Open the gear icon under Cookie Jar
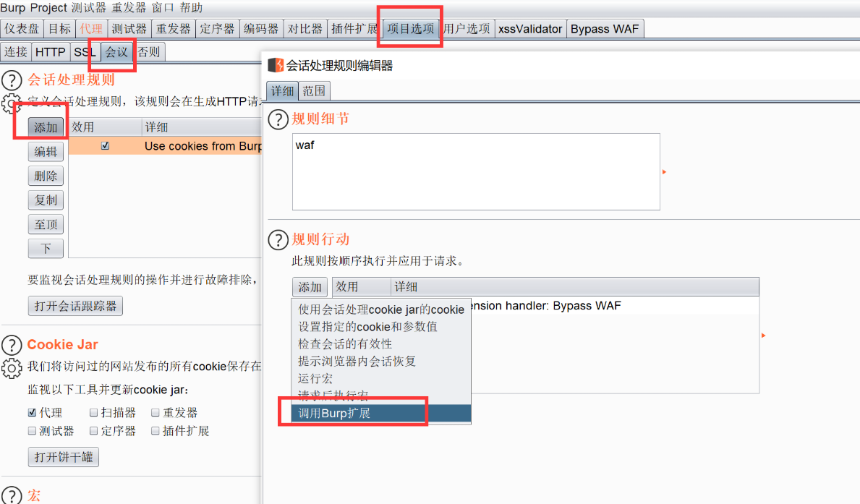This screenshot has width=860, height=504. pos(12,368)
